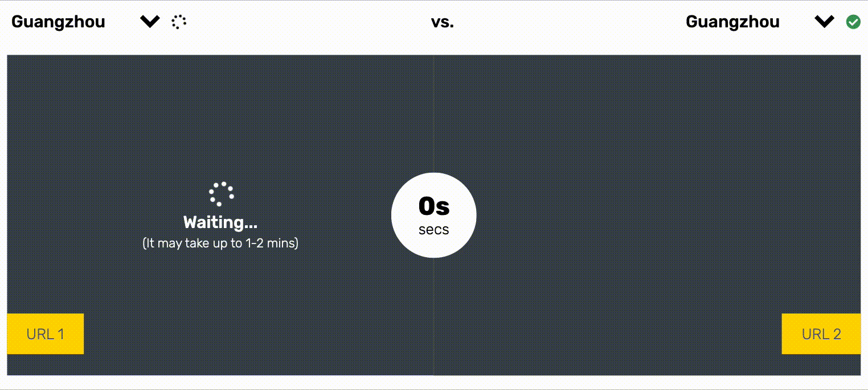Click the vertical divider line above the timer
Image resolution: width=868 pixels, height=390 pixels.
pyautogui.click(x=434, y=114)
